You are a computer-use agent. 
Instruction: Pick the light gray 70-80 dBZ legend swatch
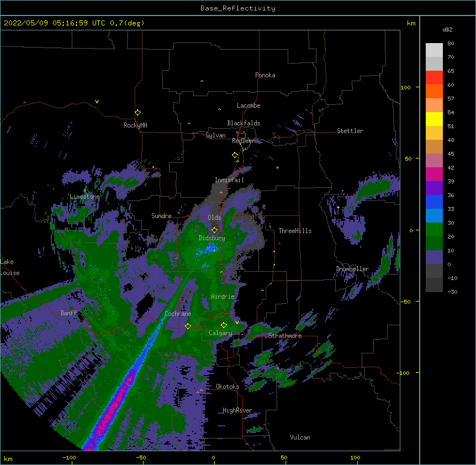coord(434,50)
